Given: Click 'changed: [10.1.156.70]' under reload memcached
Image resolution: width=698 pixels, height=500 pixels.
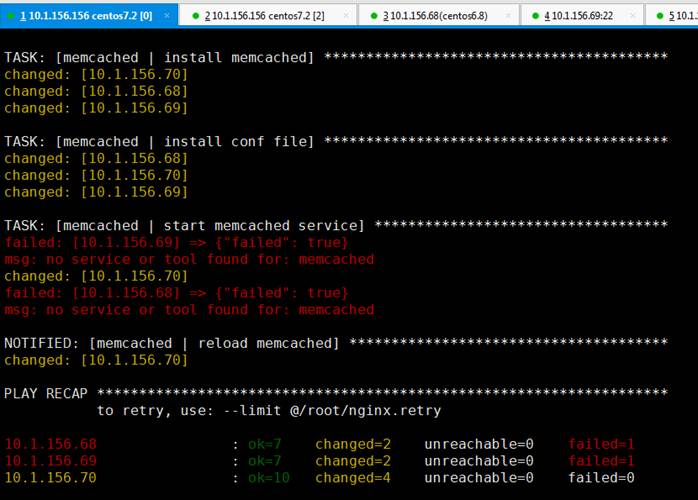Looking at the screenshot, I should point(96,360).
